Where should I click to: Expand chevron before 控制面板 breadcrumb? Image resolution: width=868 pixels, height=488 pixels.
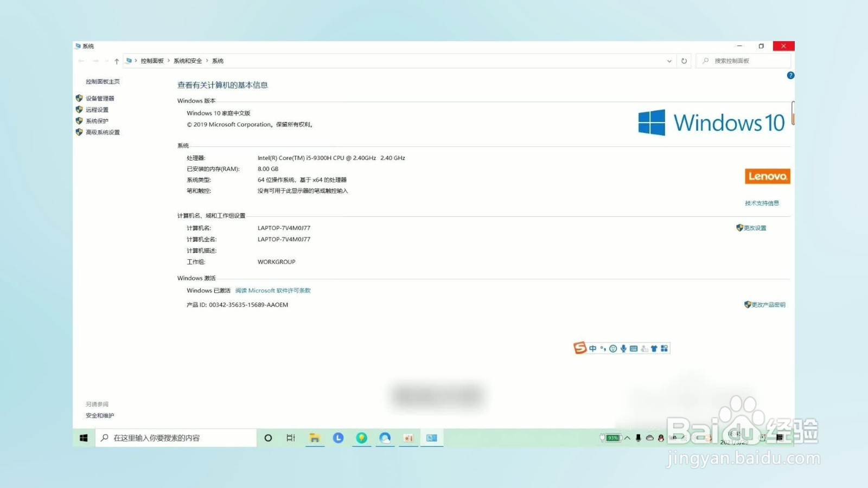(136, 61)
